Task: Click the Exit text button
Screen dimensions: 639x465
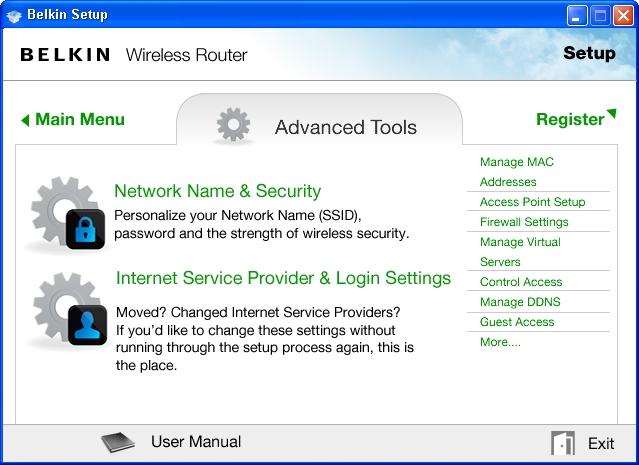Action: pyautogui.click(x=601, y=443)
